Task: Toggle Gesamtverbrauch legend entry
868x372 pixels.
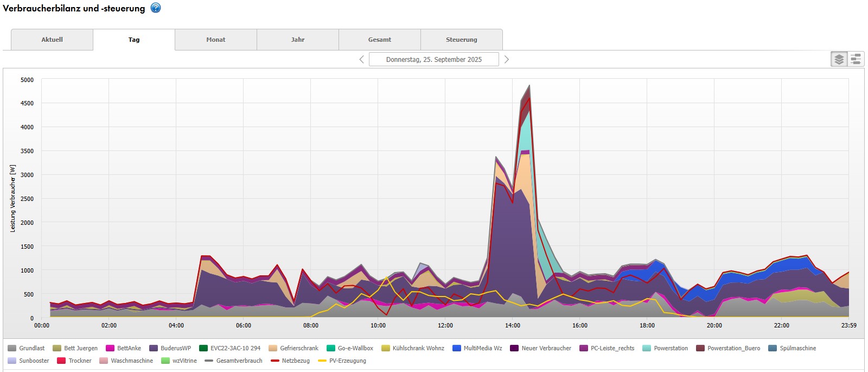Action: coord(239,361)
